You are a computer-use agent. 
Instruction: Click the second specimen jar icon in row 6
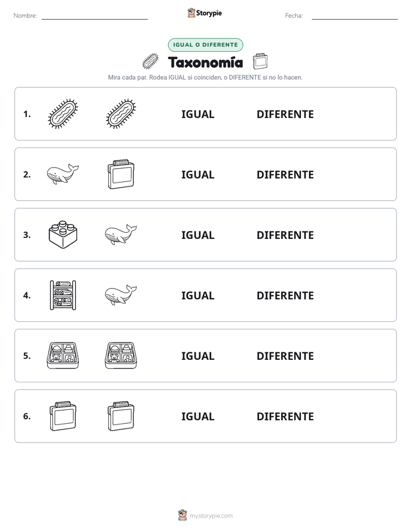point(121,416)
